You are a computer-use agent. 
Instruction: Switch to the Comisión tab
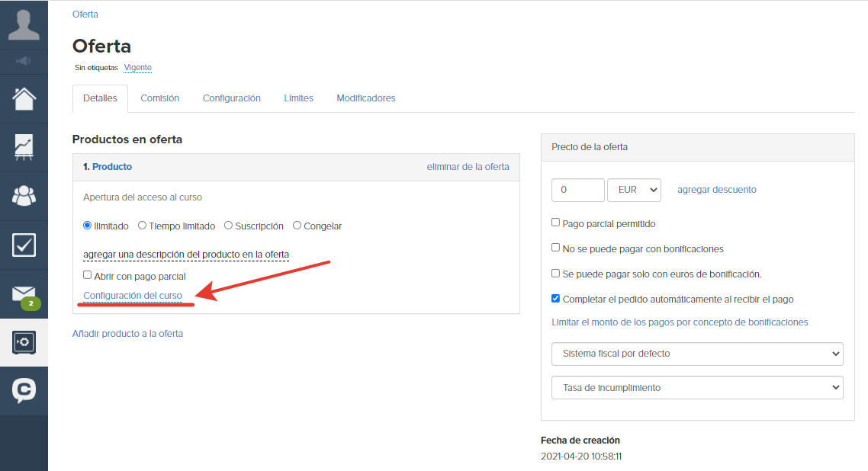tap(160, 98)
